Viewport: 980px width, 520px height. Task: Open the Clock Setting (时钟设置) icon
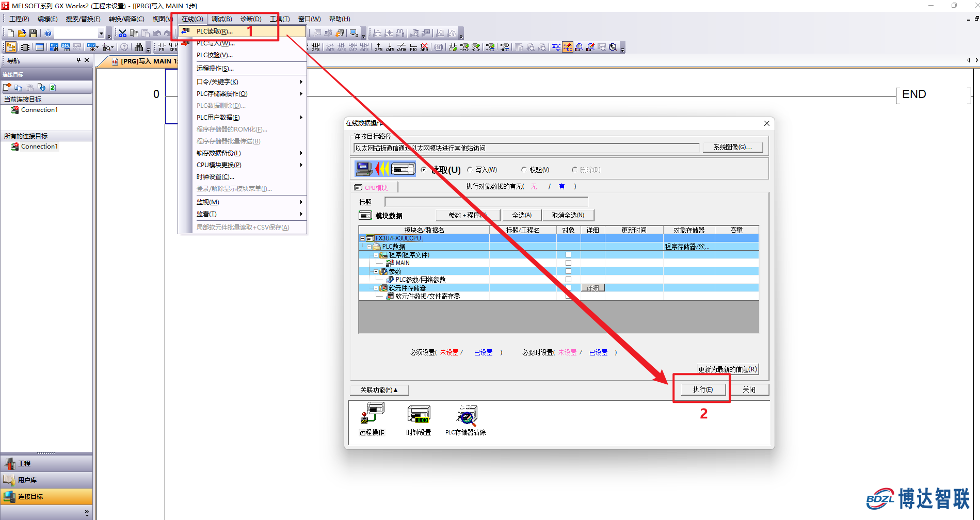pyautogui.click(x=419, y=419)
